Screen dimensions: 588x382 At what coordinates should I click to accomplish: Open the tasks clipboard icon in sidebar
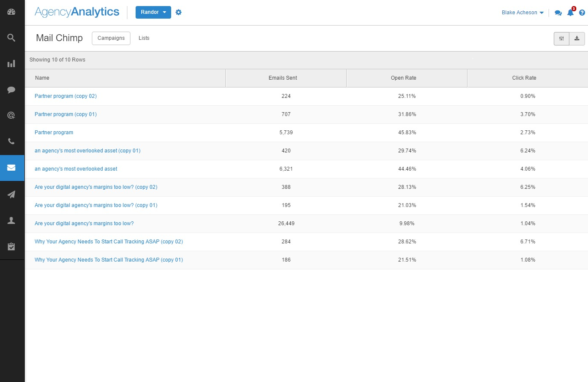[x=12, y=246]
